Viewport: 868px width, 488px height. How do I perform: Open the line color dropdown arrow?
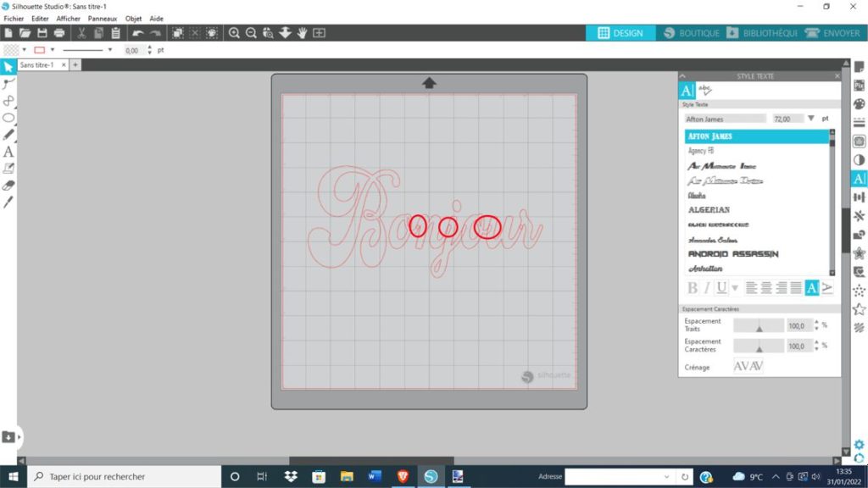point(53,50)
